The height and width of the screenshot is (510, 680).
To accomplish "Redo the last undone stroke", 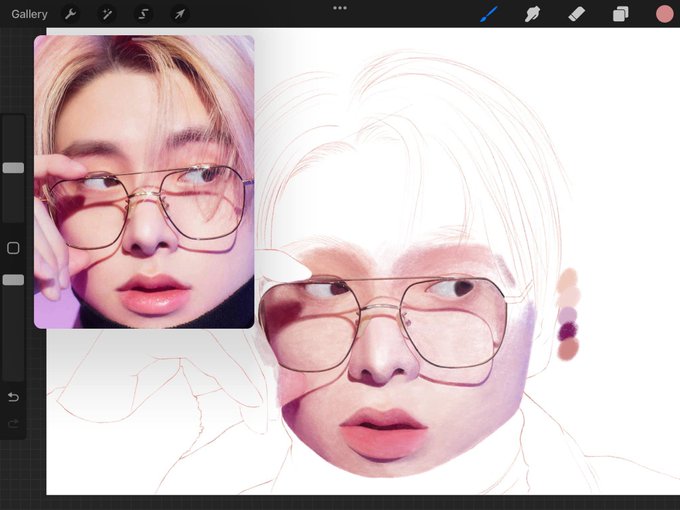I will 13,423.
